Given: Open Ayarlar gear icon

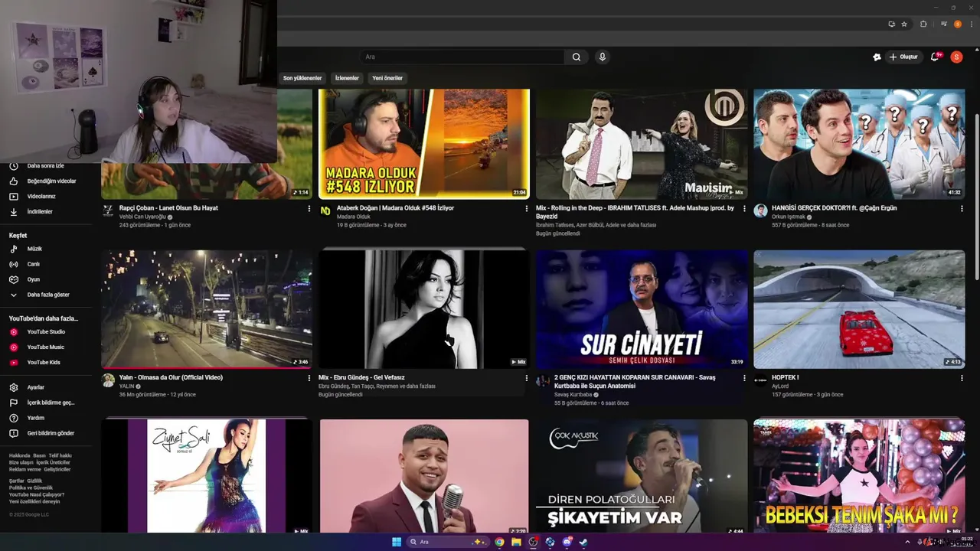Looking at the screenshot, I should (x=13, y=387).
